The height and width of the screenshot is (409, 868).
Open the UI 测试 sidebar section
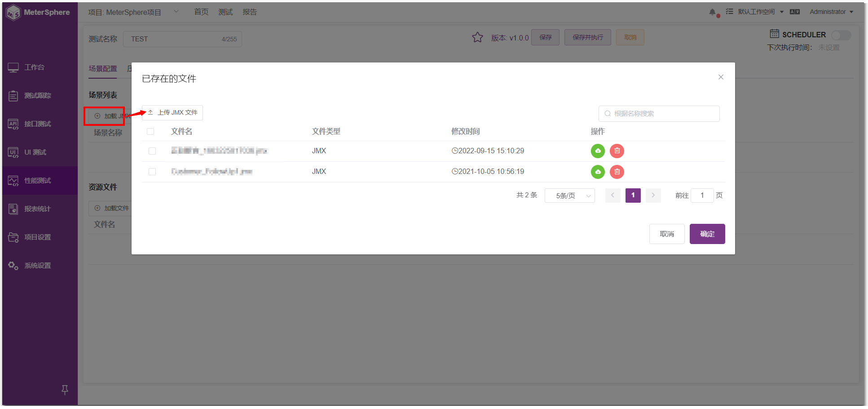pos(40,152)
